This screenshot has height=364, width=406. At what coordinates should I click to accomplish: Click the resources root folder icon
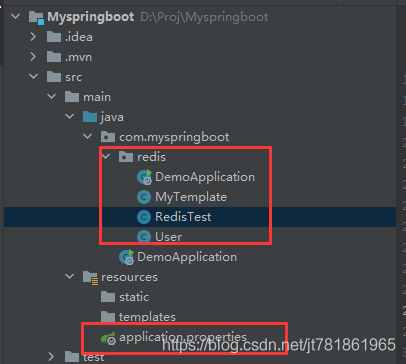pyautogui.click(x=90, y=277)
